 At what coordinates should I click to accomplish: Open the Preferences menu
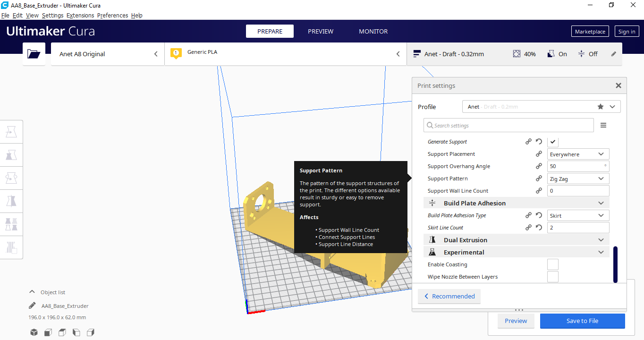pyautogui.click(x=112, y=15)
